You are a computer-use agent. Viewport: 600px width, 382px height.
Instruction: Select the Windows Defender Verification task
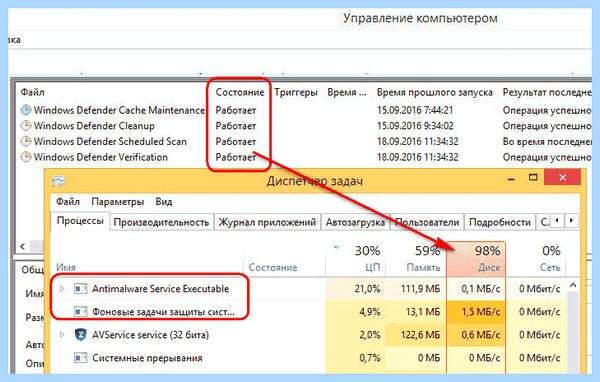coord(101,157)
